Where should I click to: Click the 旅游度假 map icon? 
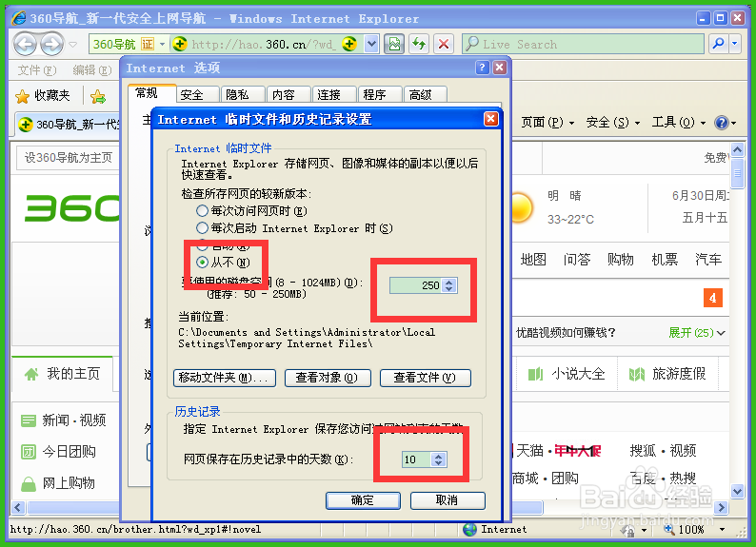(x=637, y=374)
